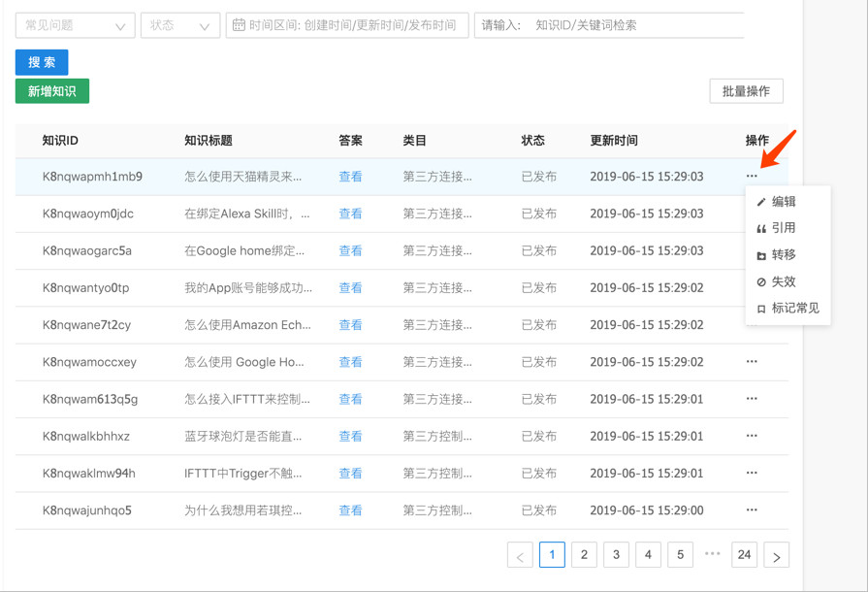Screen dimensions: 868x592
Task: Click the calendar icon in time range field
Action: pos(239,25)
